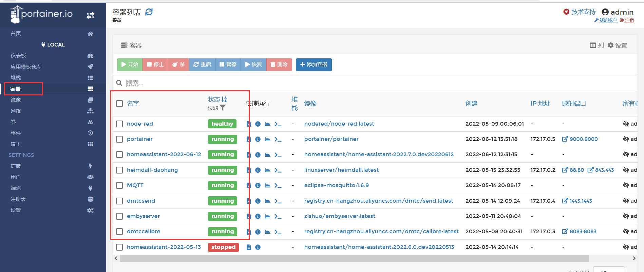Image resolution: width=644 pixels, height=272 pixels.
Task: Go to 仪表板 in the sidebar
Action: click(18, 56)
